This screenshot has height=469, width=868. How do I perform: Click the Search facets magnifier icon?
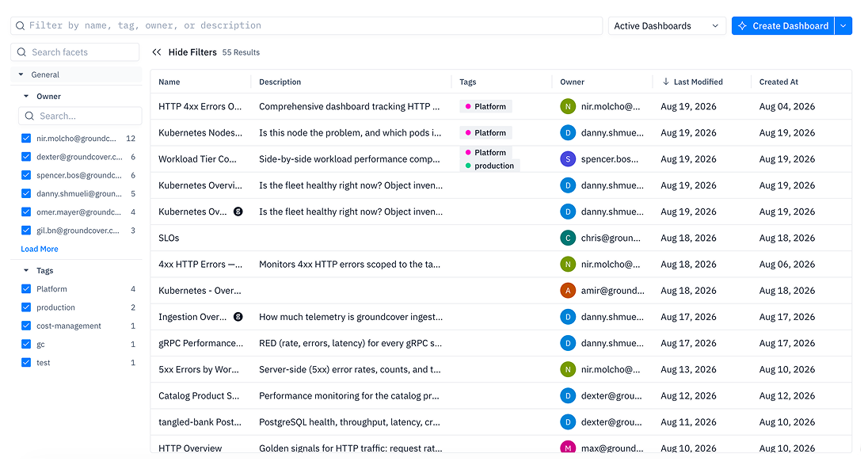(x=21, y=52)
